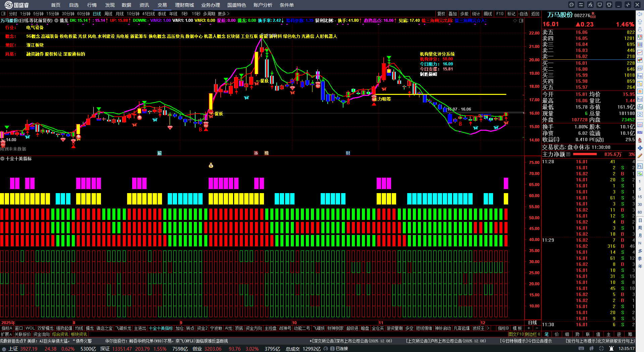Open the 模板 template menu
The width and height of the screenshot is (644, 352).
point(517,328)
